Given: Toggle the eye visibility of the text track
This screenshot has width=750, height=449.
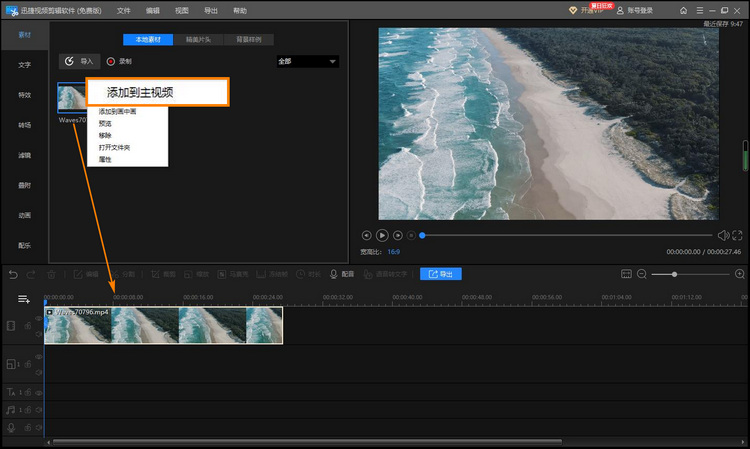Looking at the screenshot, I should 39,393.
